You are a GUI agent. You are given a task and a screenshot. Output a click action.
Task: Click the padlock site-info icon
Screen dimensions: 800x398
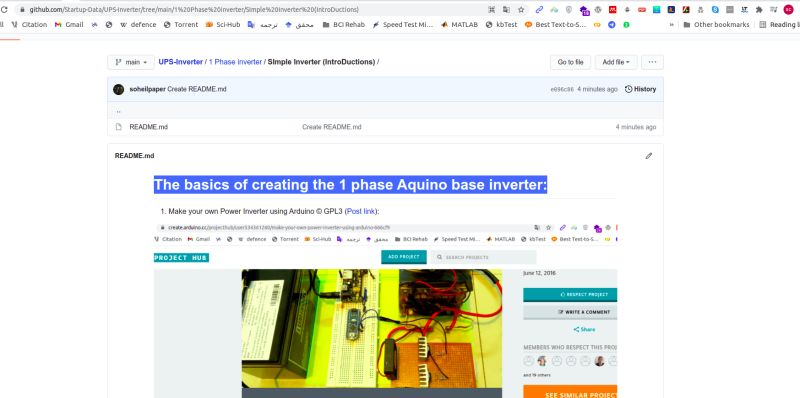22,9
